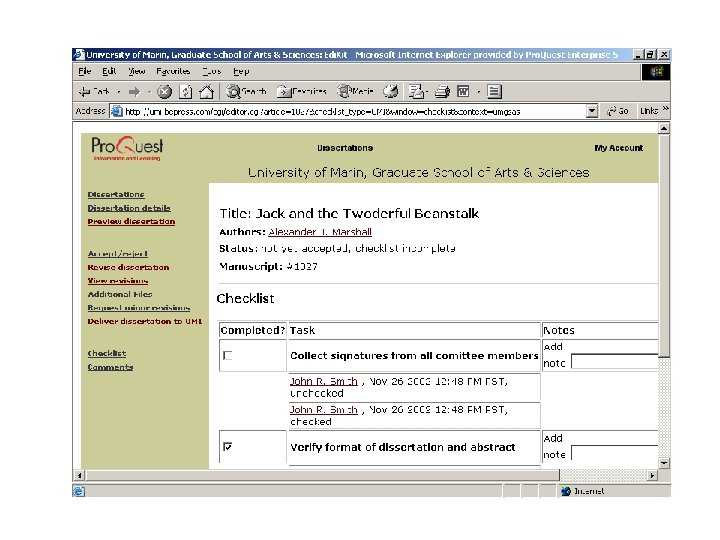
Task: Open the Additional Files link
Action: coord(120,294)
